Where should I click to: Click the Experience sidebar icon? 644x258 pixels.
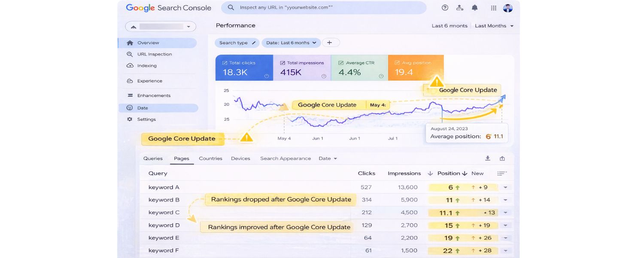(130, 81)
